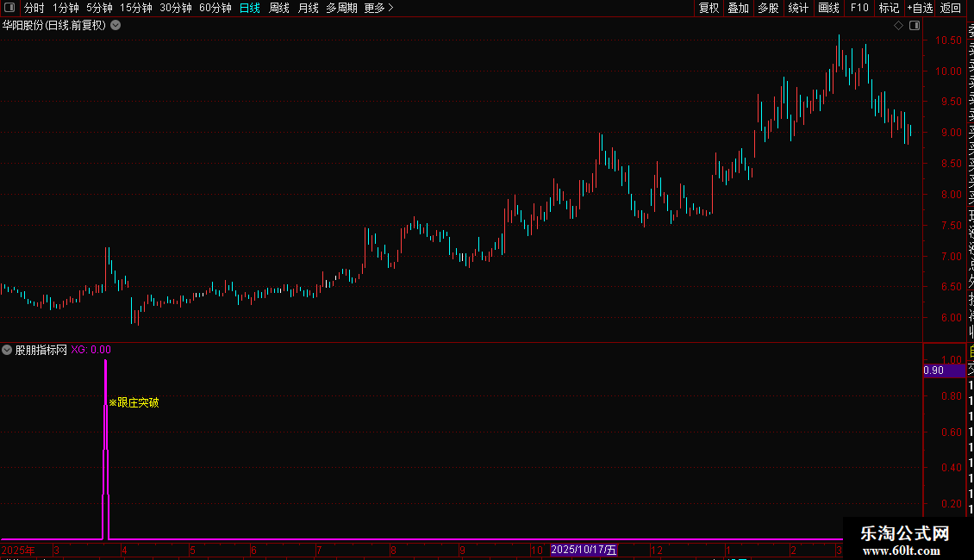
Task: Click the XG: 0.00 indicator value
Action: [x=91, y=350]
